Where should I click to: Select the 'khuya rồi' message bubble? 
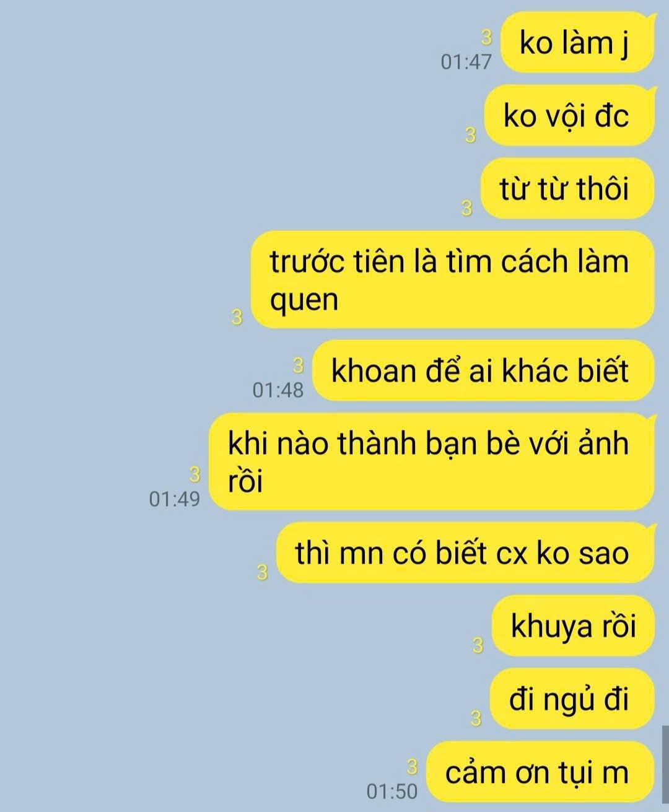click(x=573, y=626)
